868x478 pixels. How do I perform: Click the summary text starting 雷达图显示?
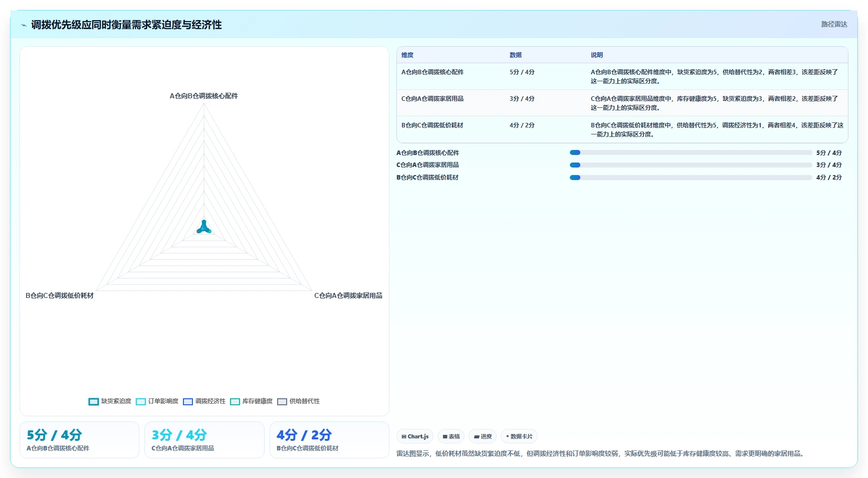[601, 454]
